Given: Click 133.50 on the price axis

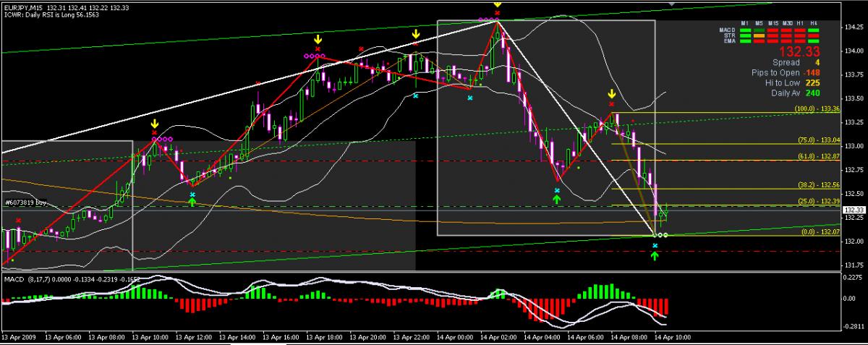Looking at the screenshot, I should [854, 98].
